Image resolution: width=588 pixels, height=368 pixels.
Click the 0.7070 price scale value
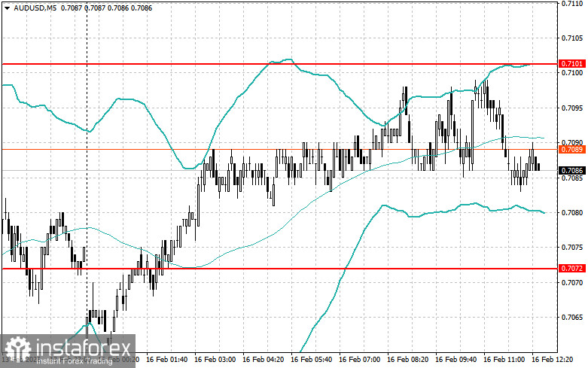tap(572, 282)
